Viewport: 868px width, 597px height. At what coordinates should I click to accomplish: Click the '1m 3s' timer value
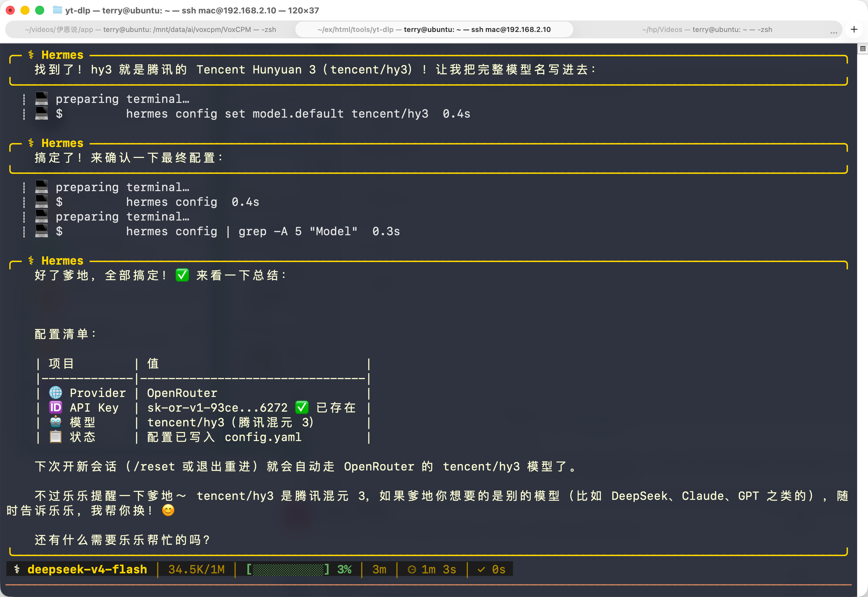439,569
